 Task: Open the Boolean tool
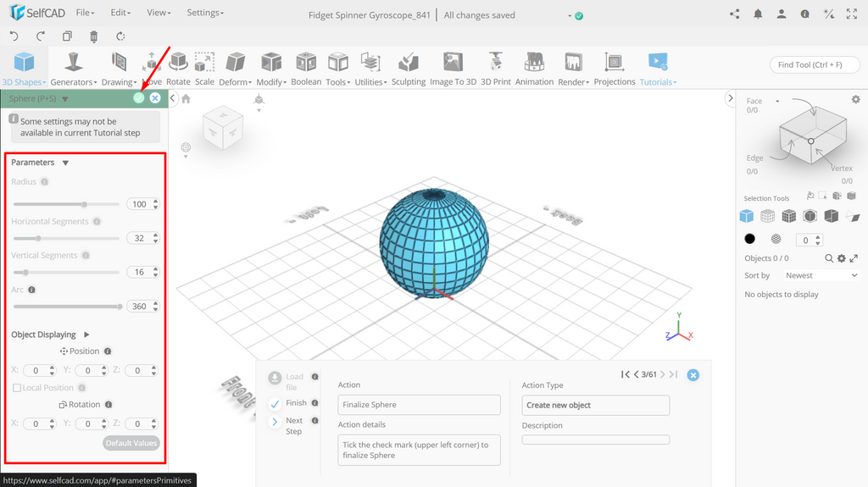click(x=306, y=69)
